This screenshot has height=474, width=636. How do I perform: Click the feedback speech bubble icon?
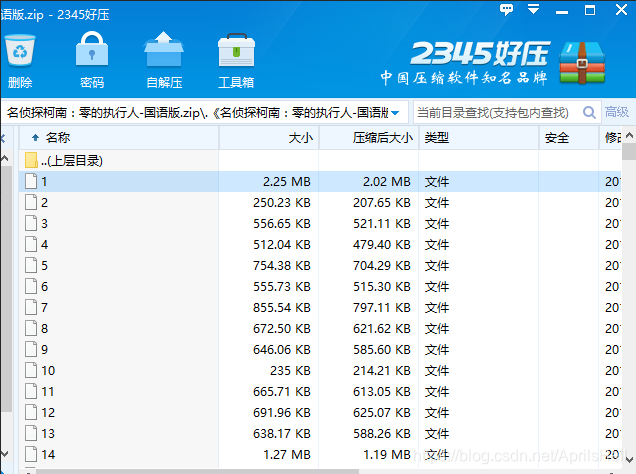pyautogui.click(x=506, y=9)
